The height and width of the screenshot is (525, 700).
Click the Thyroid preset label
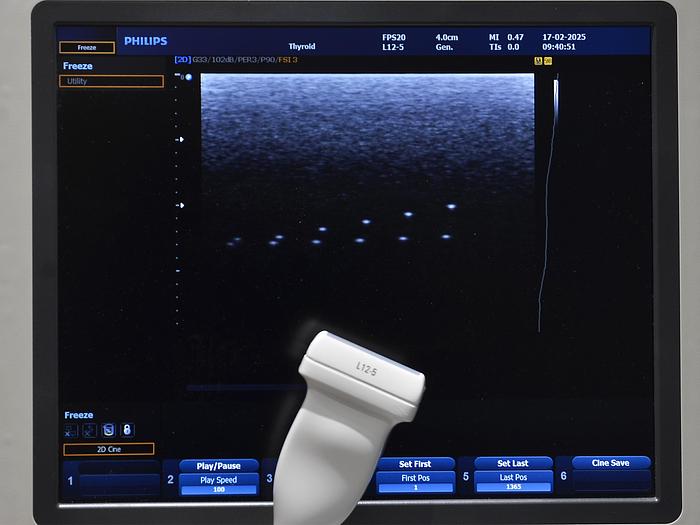302,46
